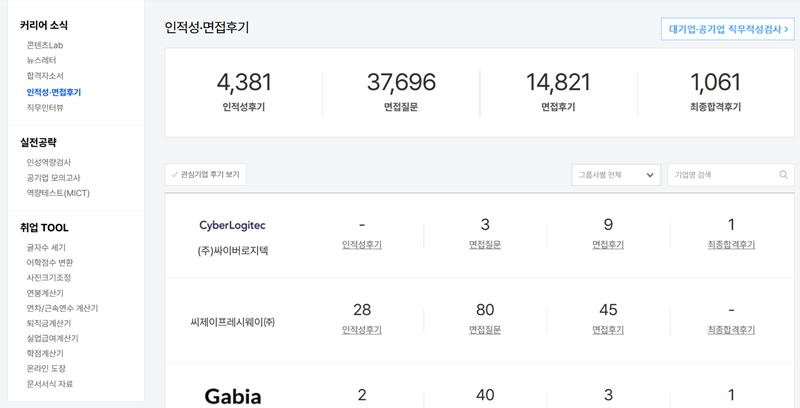Click 씨제이프레시웨이 인적성후기 count 28

[362, 310]
